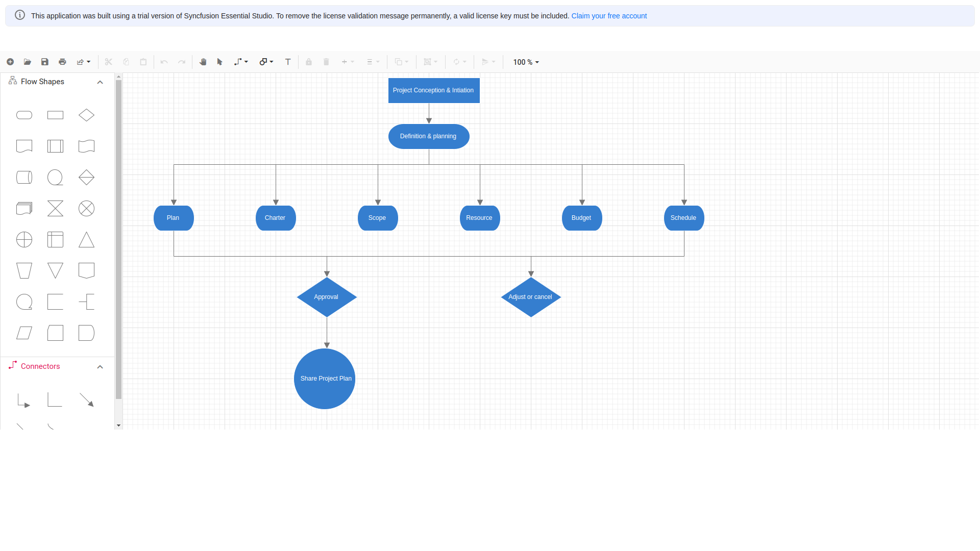980x551 pixels.
Task: Pick the diamond decision shape from the palette
Action: tap(86, 115)
